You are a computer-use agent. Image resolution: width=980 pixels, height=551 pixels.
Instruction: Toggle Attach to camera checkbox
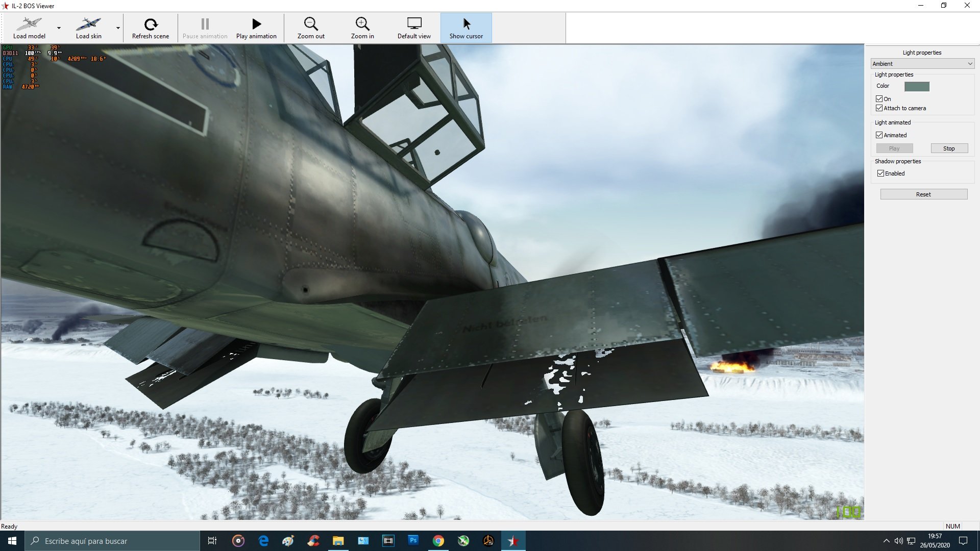pyautogui.click(x=879, y=108)
